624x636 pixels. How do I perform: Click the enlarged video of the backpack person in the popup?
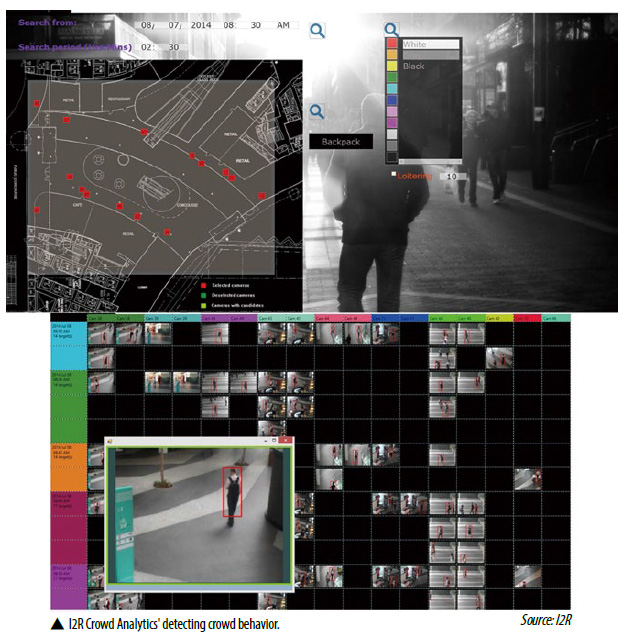[x=199, y=516]
